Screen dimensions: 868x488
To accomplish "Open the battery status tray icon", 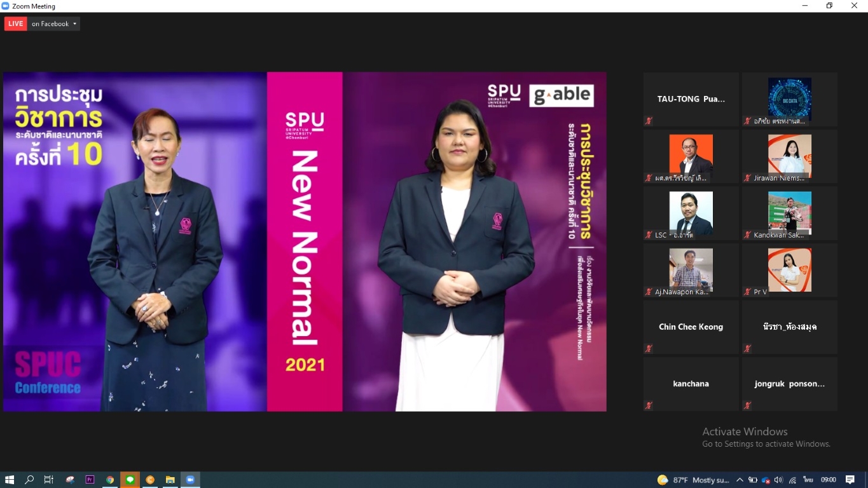I will point(752,480).
